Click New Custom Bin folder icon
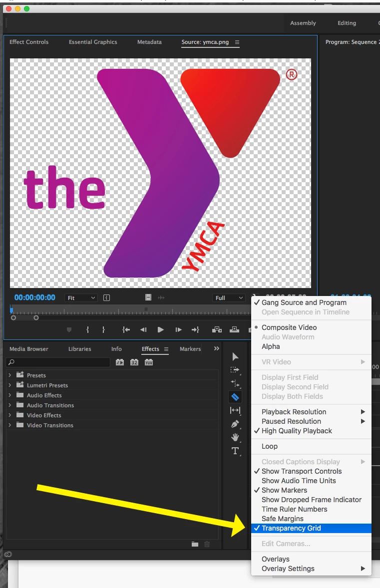Screen dimensions: 380x588 (195, 544)
